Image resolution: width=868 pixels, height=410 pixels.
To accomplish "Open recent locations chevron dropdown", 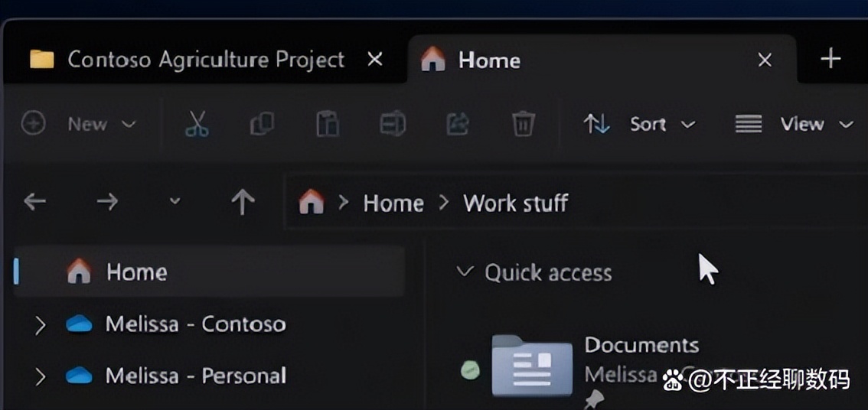I will [175, 201].
